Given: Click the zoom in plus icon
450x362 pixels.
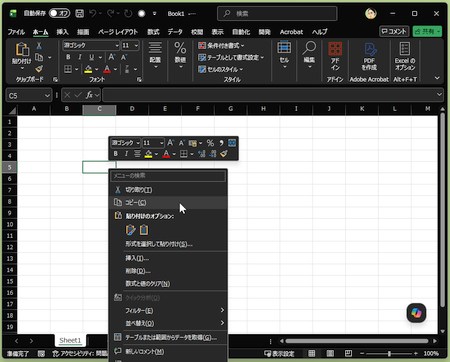Looking at the screenshot, I should click(x=415, y=353).
